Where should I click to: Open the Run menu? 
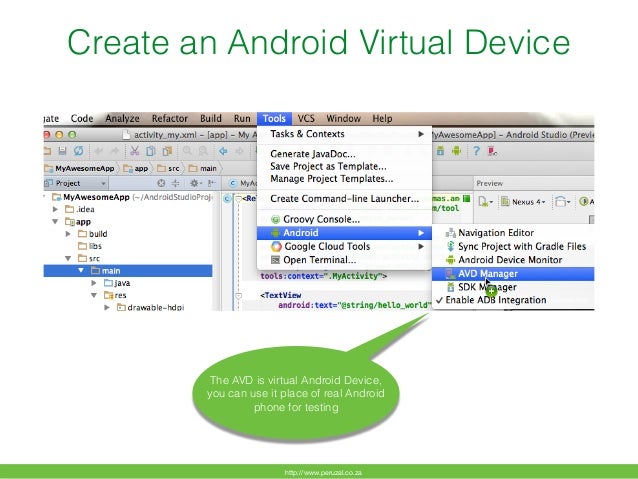pos(242,118)
